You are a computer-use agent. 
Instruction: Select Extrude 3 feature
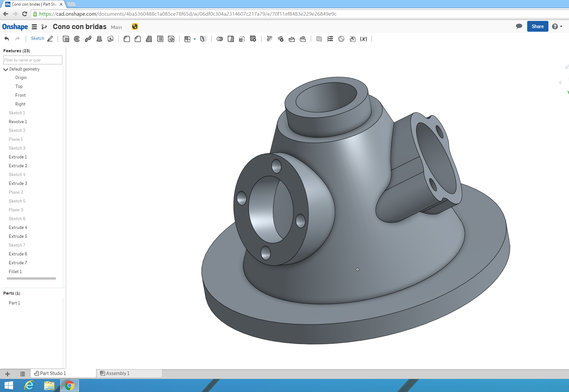(18, 184)
